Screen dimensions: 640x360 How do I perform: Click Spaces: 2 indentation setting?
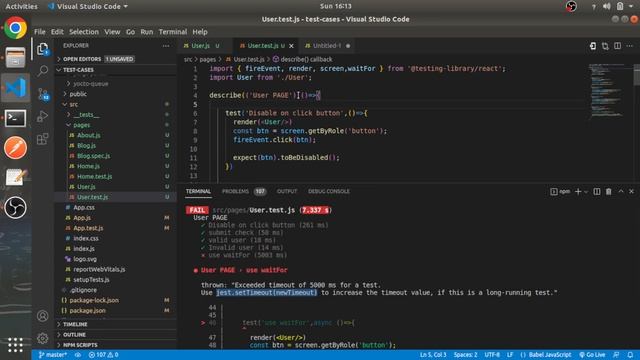[x=465, y=355]
